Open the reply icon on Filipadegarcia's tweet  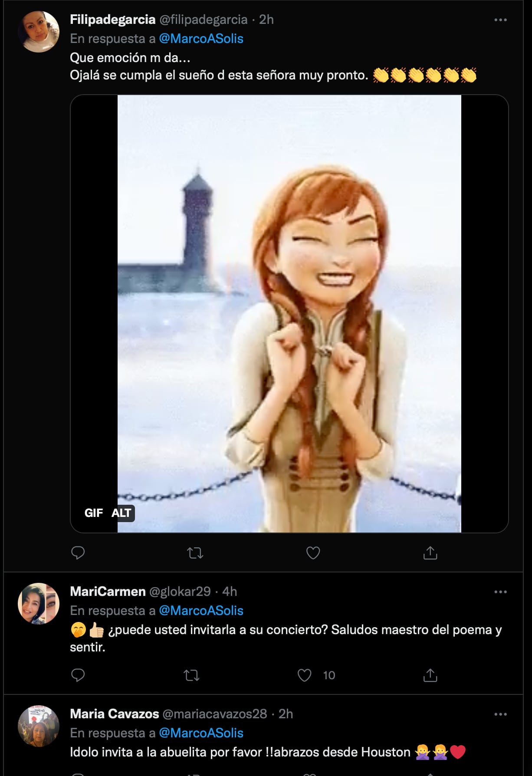coord(78,553)
